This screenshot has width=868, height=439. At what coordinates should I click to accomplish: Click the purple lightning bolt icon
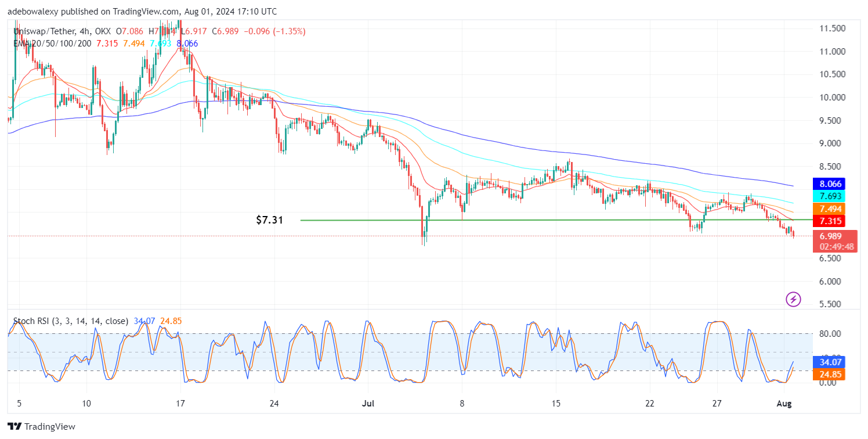[793, 300]
